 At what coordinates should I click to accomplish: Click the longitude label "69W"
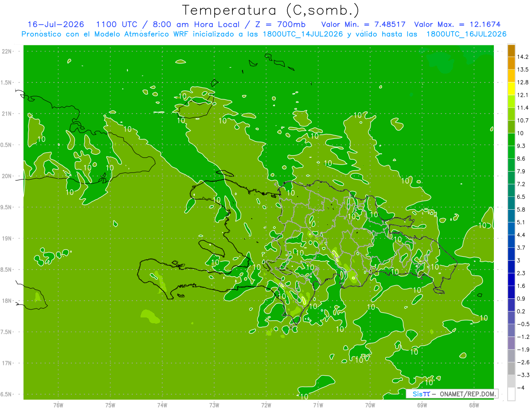pos(422,405)
